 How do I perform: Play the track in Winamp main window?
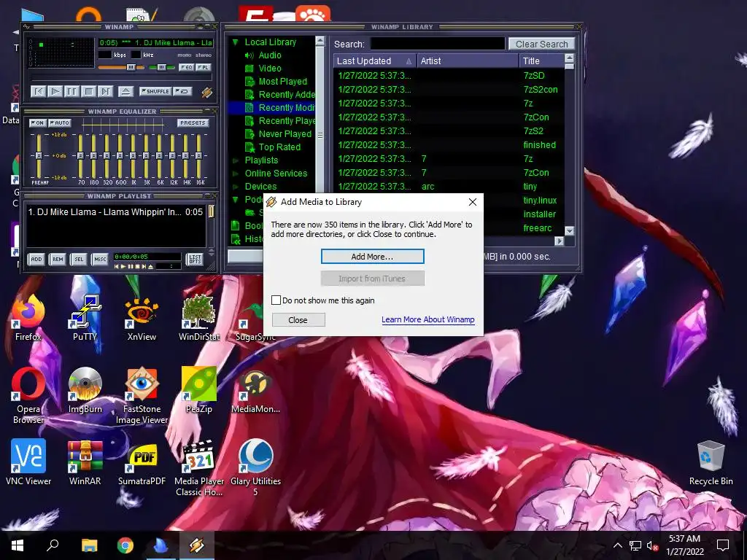pyautogui.click(x=55, y=91)
